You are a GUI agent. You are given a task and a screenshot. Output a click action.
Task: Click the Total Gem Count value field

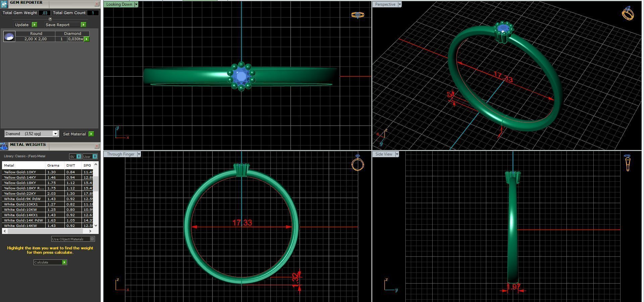pos(93,13)
